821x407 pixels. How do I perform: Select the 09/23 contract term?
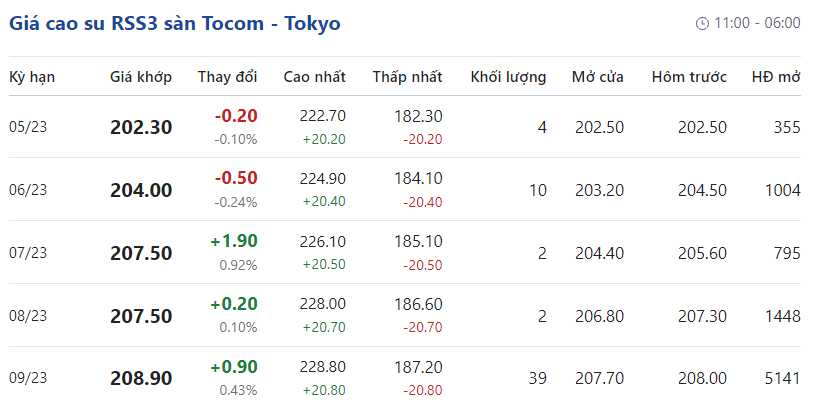[28, 379]
